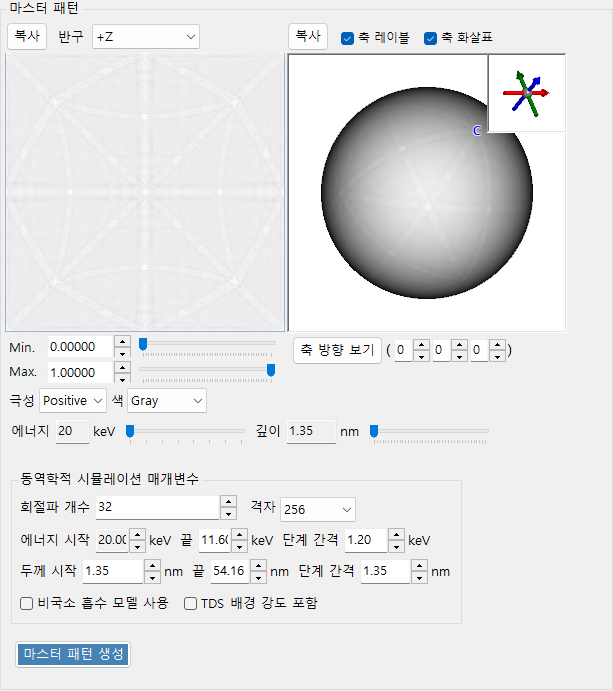Click the blue C axis label on sphere
The width and height of the screenshot is (613, 691).
(x=477, y=130)
